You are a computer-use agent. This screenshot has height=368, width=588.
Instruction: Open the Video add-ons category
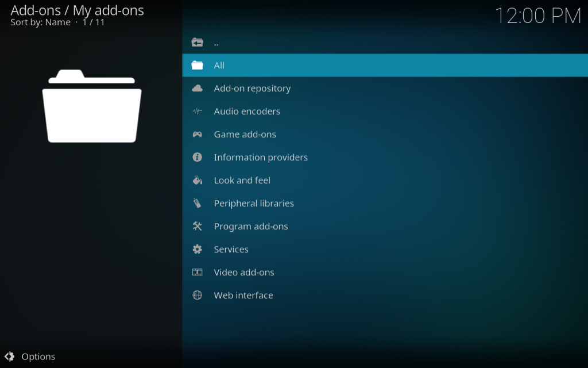(244, 273)
